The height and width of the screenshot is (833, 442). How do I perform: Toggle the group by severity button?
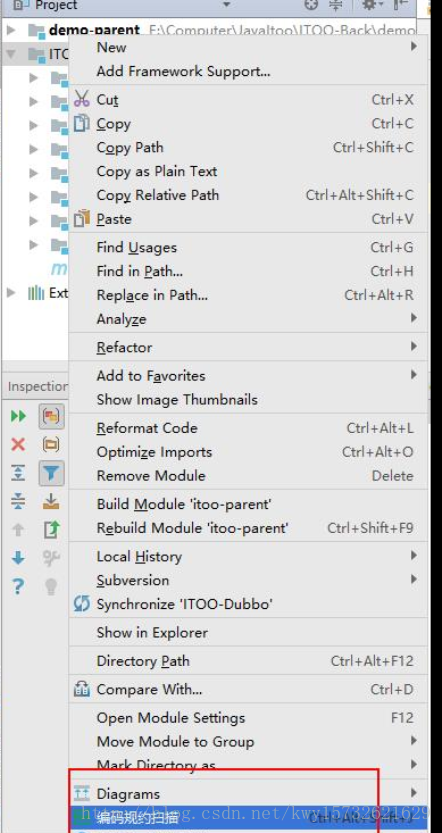(x=51, y=416)
